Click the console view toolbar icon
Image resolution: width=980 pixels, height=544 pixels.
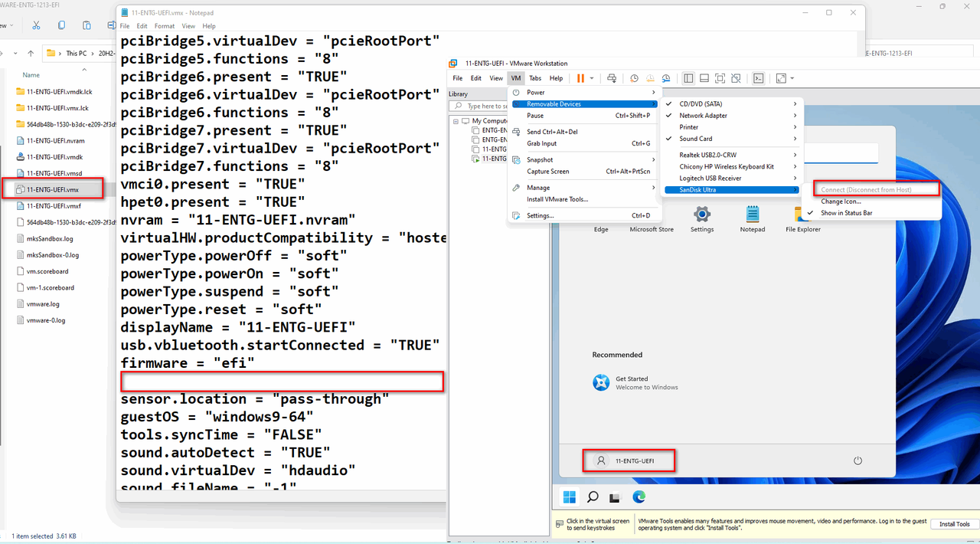(x=758, y=78)
